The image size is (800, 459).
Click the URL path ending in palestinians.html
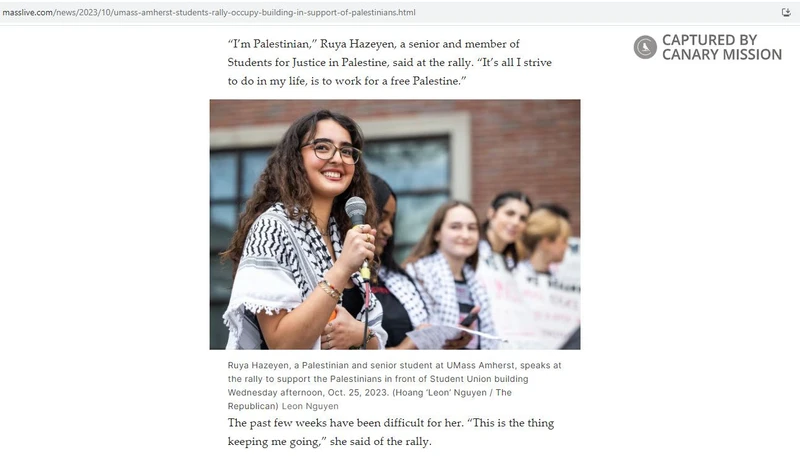coord(234,12)
